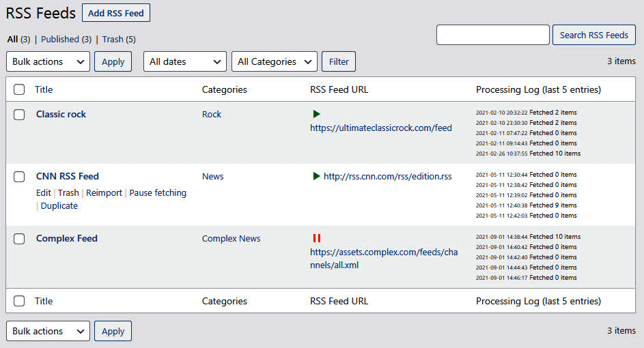Viewport: 644px width, 348px height.
Task: Click the bottom Apply button
Action: coord(113,331)
